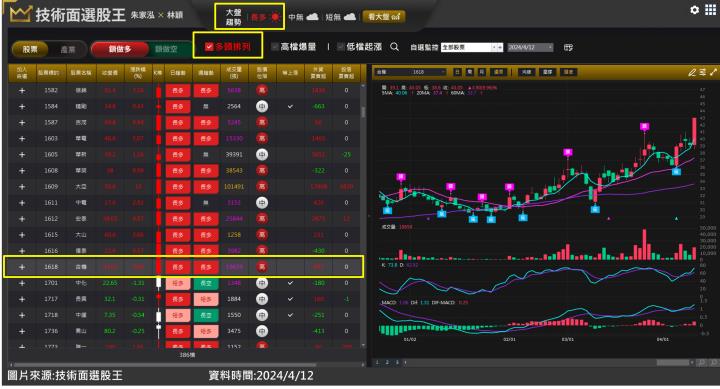Expand chart to fullscreen icon
The image size is (720, 389).
pos(713,72)
